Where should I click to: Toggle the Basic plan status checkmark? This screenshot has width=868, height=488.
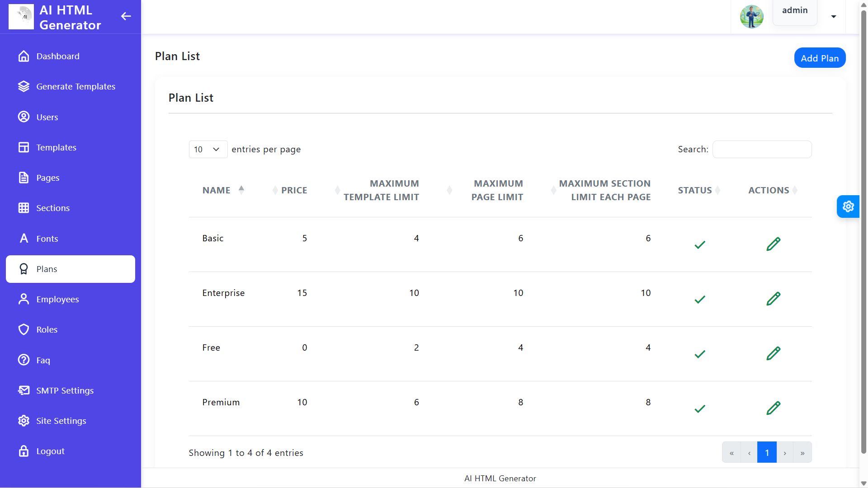699,245
